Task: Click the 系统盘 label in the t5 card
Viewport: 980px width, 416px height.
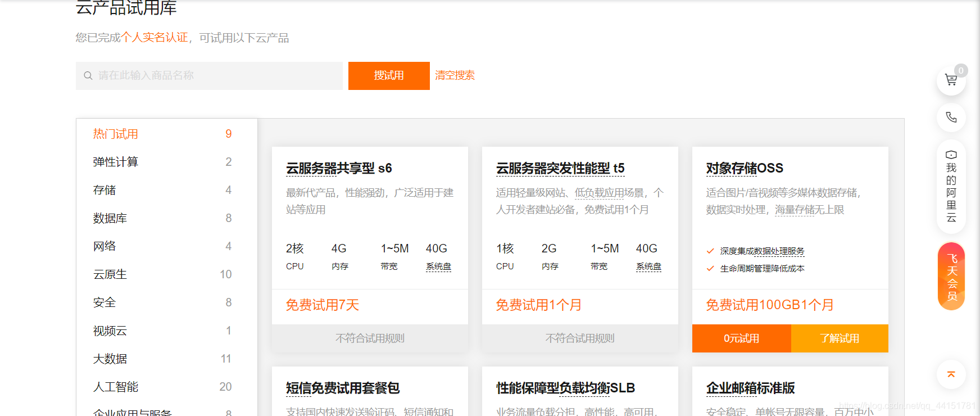Action: coord(648,266)
